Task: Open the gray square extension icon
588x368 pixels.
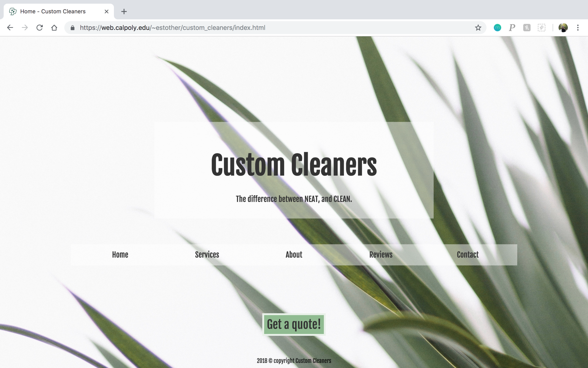Action: click(x=527, y=28)
